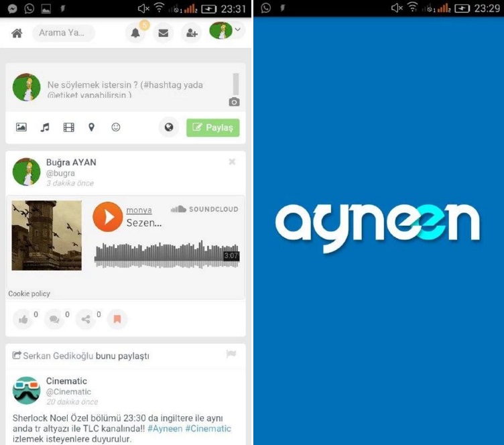Share Buğra AYAN's post
The width and height of the screenshot is (504, 445).
point(86,319)
